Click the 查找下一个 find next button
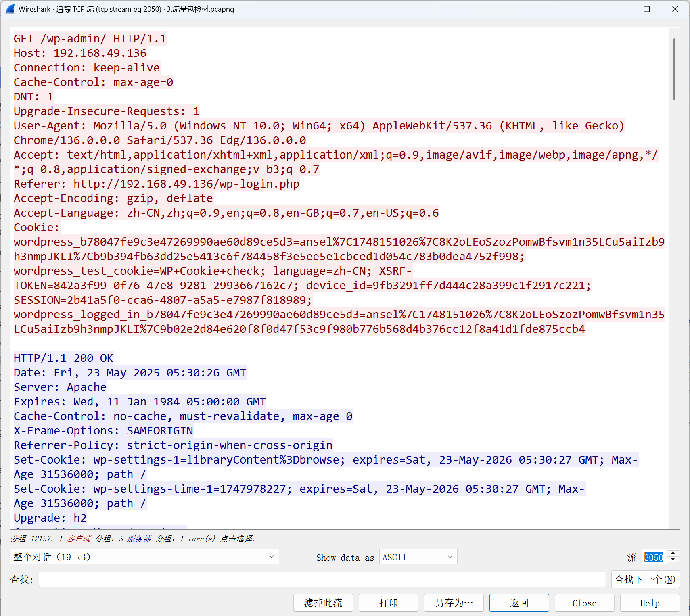This screenshot has width=690, height=616. [x=645, y=579]
